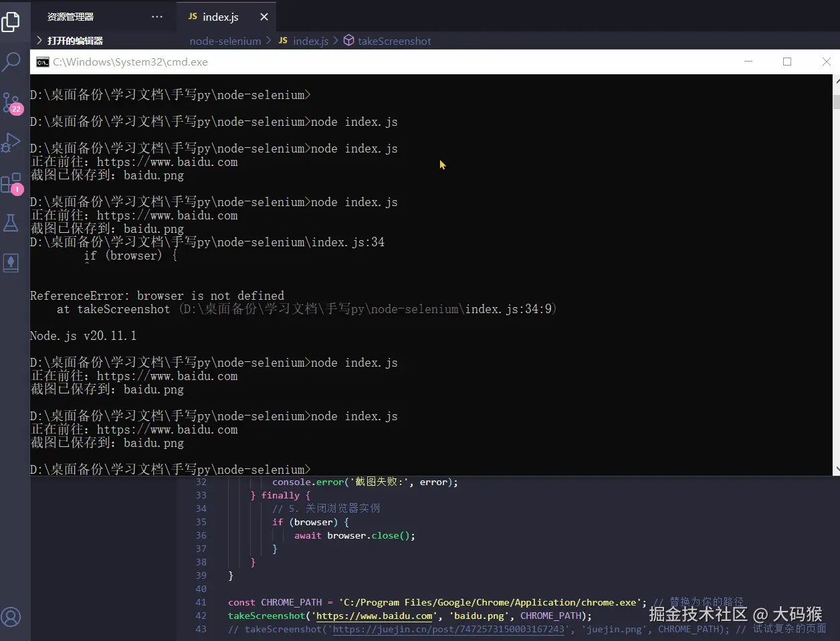Click the 资源管理器 panel title
The height and width of the screenshot is (641, 840).
tap(70, 17)
